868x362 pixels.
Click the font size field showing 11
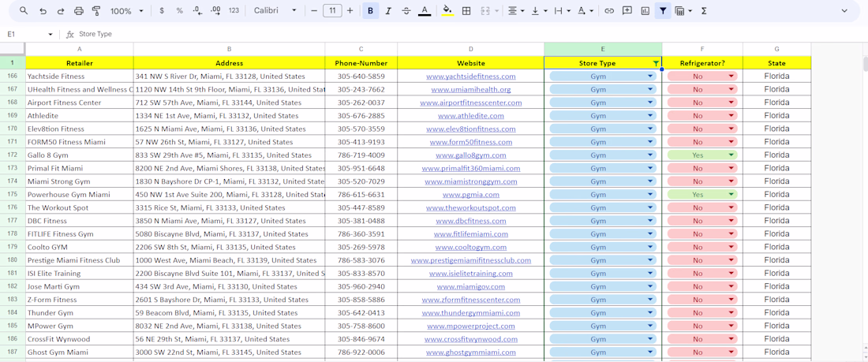[332, 10]
